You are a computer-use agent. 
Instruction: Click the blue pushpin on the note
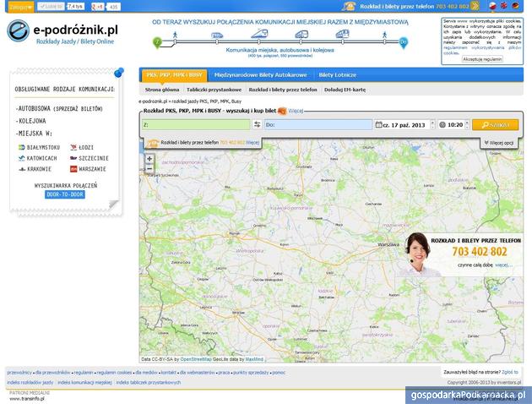[x=119, y=73]
